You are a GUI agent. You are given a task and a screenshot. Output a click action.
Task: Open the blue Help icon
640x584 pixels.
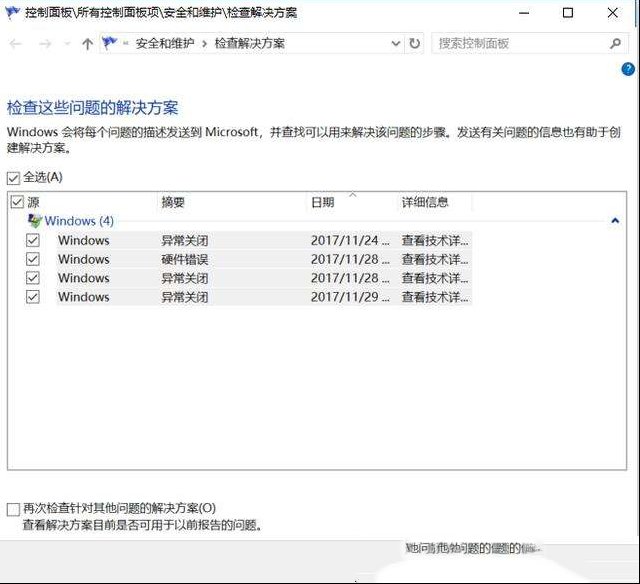click(x=628, y=69)
